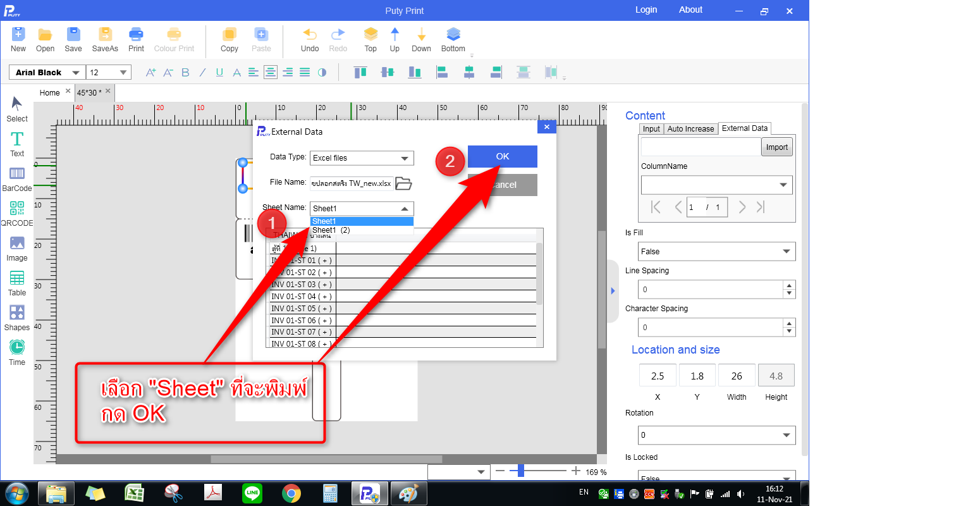Move object Up one layer

click(x=395, y=34)
